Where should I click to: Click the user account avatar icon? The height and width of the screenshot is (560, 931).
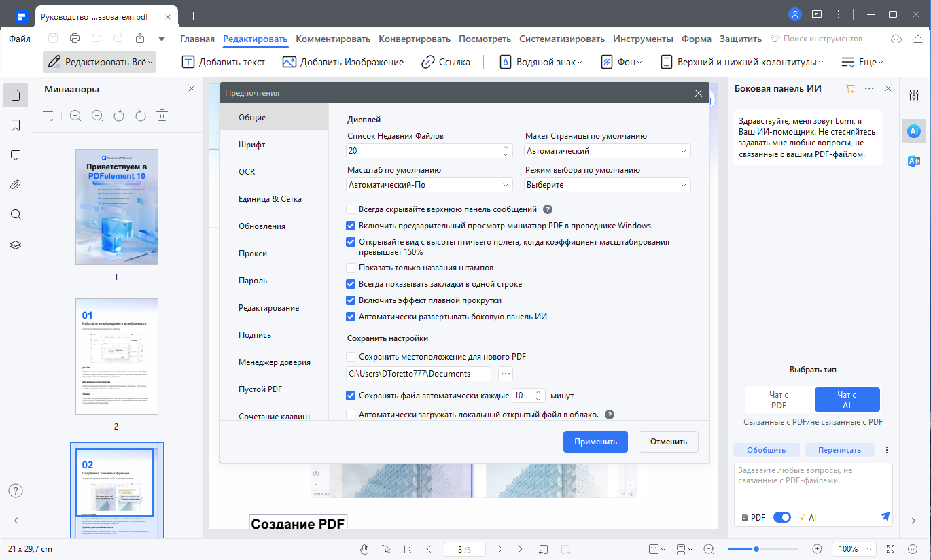click(x=794, y=14)
